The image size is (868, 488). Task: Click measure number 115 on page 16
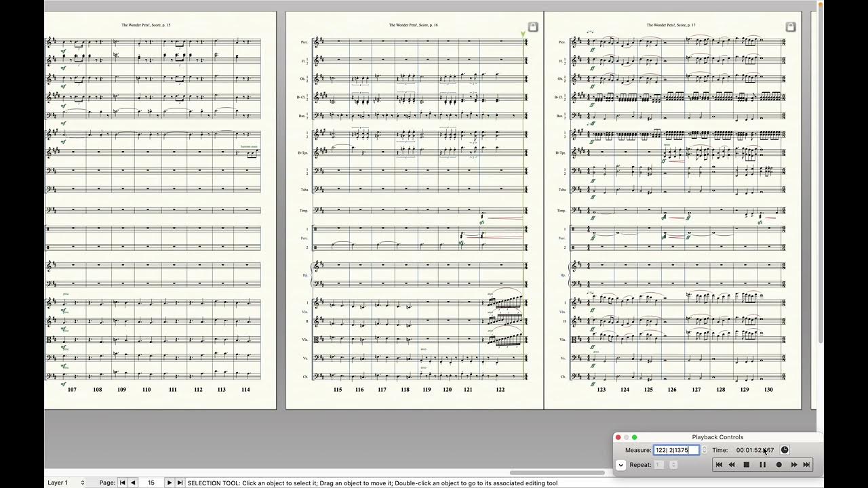(x=338, y=390)
